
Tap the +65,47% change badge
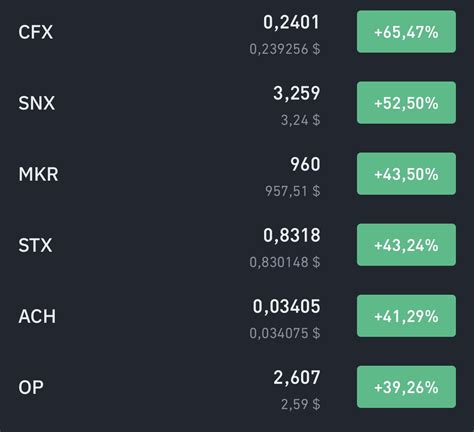pos(406,32)
